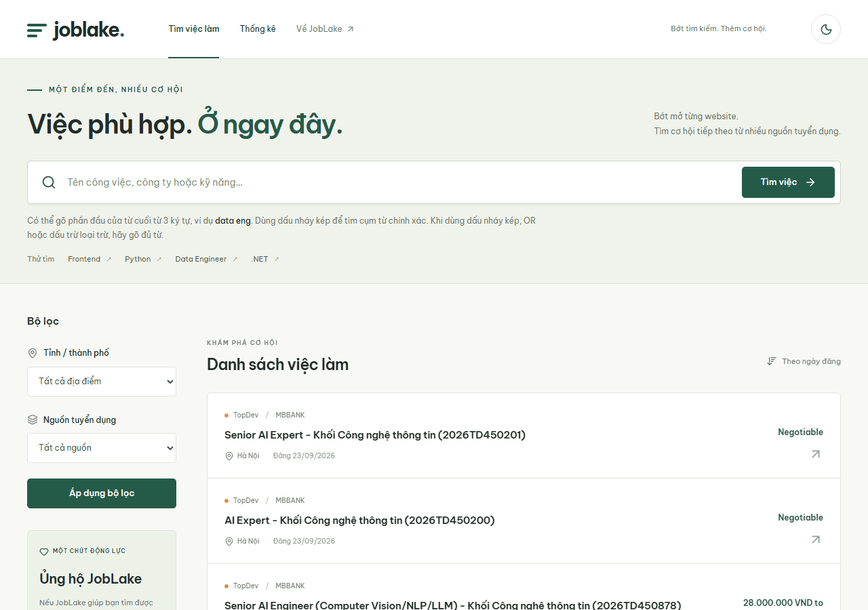Click the location pin icon beside Tỉnh / thành phố
The image size is (868, 610).
(x=33, y=353)
